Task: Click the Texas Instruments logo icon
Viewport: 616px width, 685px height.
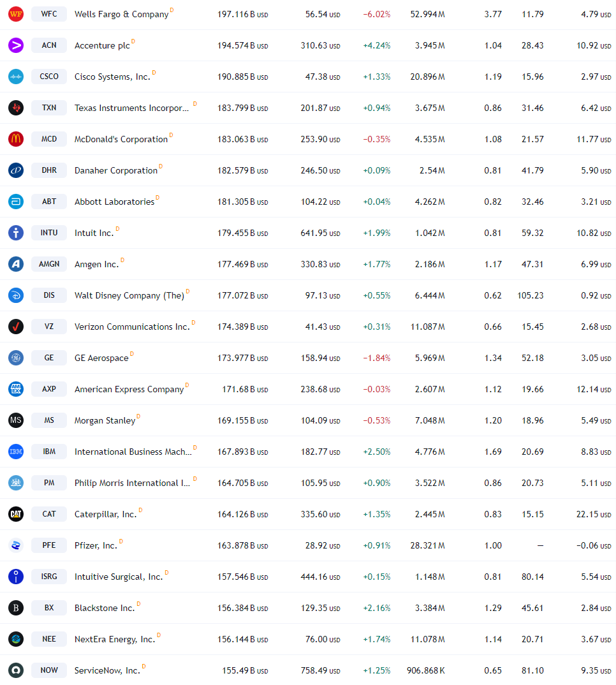Action: 16,108
